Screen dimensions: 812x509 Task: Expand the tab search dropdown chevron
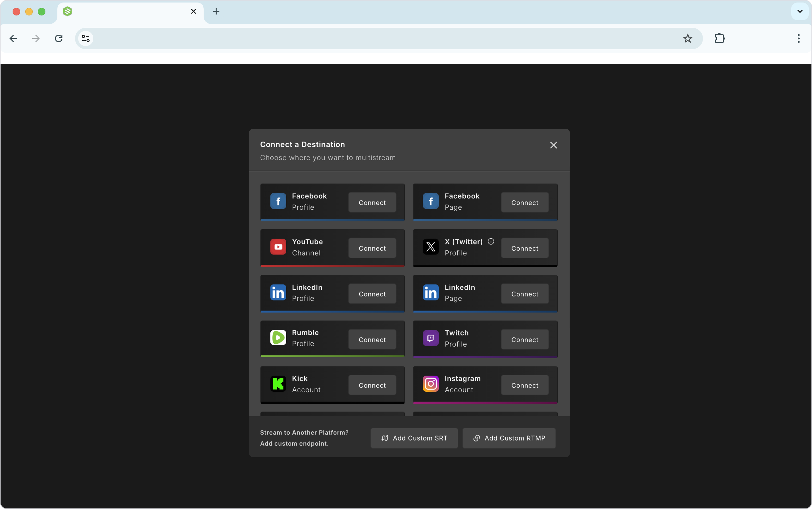(800, 11)
